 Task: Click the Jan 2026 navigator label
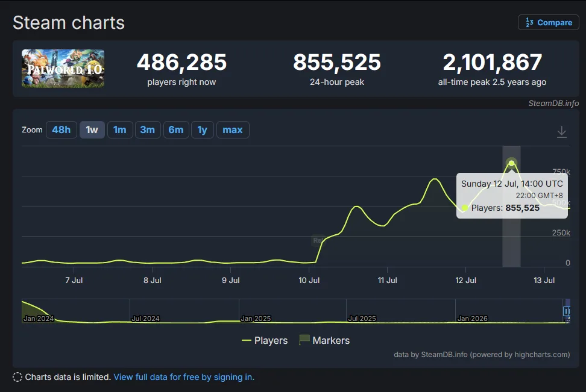tap(473, 319)
